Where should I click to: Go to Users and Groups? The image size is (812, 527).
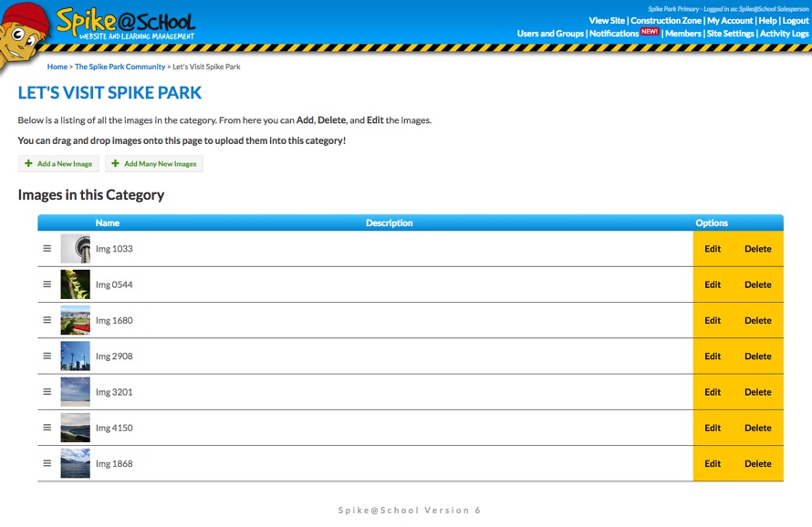[550, 34]
